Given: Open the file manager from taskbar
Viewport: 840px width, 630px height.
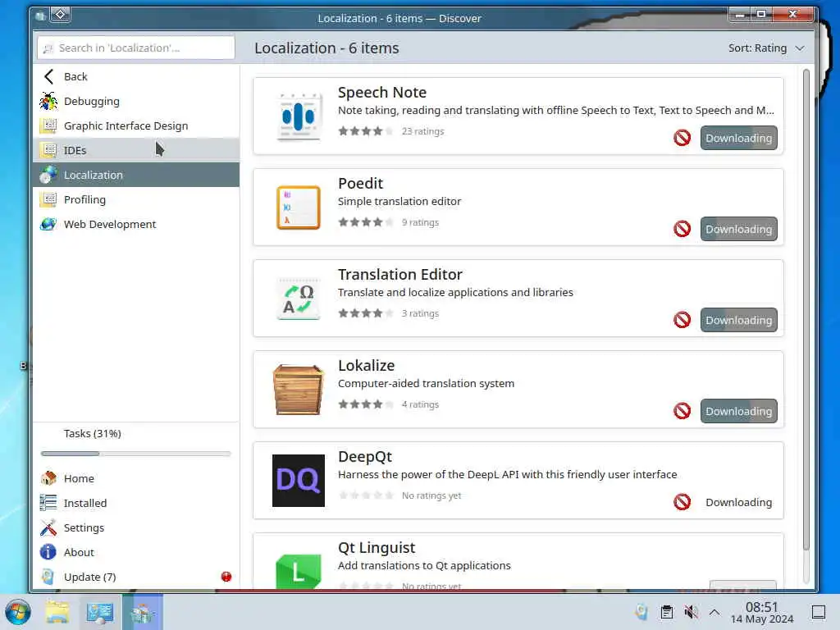Looking at the screenshot, I should point(57,612).
